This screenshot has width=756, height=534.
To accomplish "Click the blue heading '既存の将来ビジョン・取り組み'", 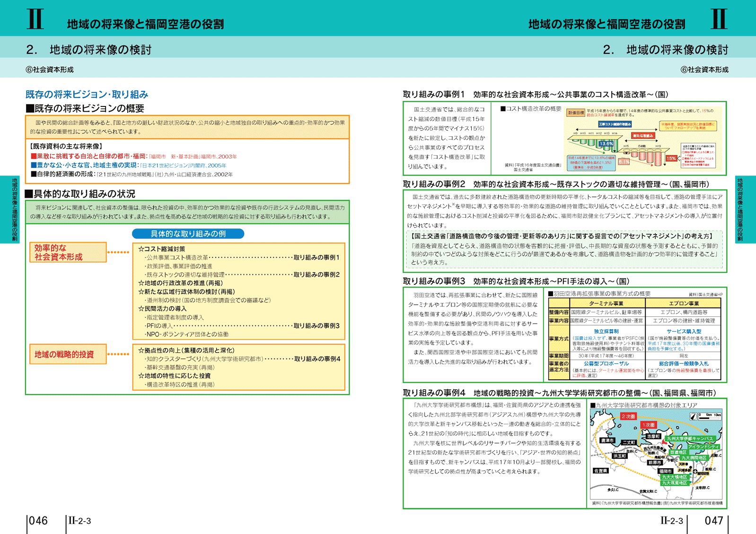I will (87, 95).
